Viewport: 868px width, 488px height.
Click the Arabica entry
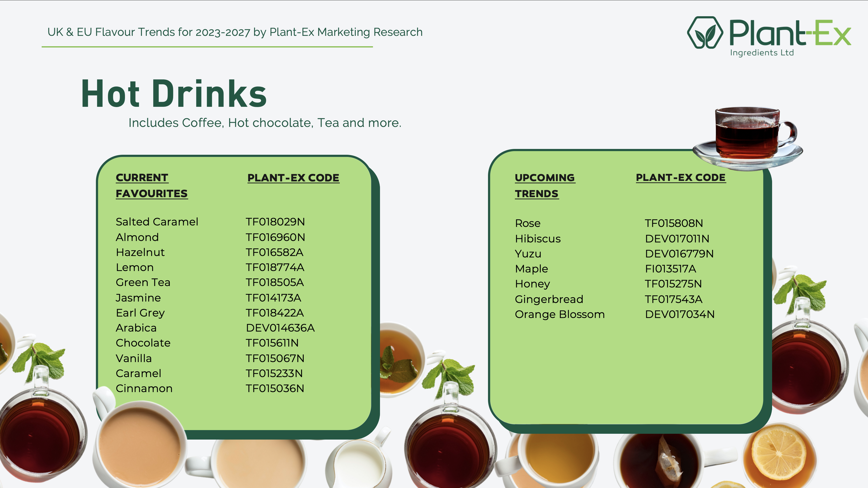[136, 328]
